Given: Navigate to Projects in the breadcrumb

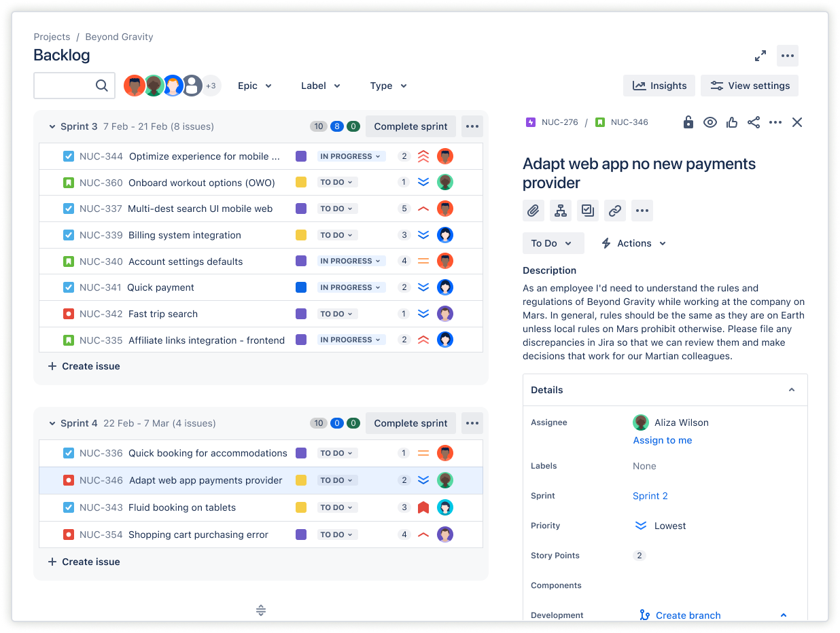Looking at the screenshot, I should (x=52, y=37).
